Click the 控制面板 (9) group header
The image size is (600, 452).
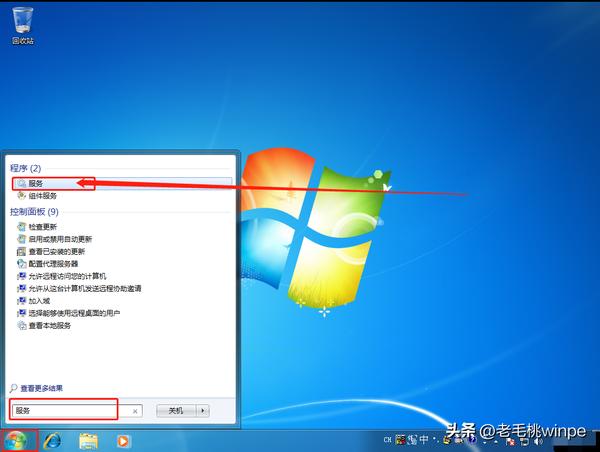(x=34, y=212)
